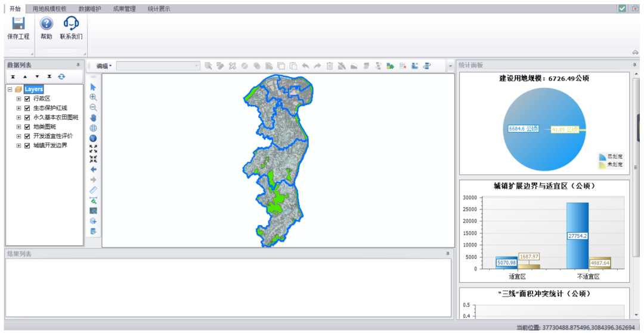This screenshot has height=333, width=644.
Task: Go forward to next map extent
Action: pyautogui.click(x=93, y=180)
